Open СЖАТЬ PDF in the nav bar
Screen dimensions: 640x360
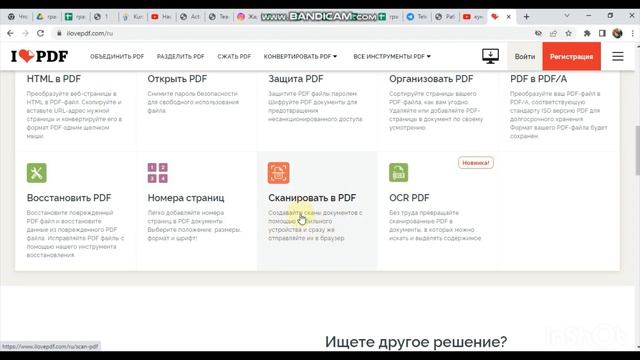pyautogui.click(x=234, y=56)
